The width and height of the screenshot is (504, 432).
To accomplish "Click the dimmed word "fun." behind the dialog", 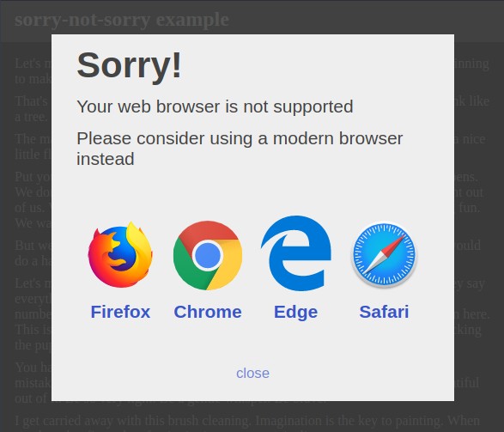I will (x=470, y=208).
